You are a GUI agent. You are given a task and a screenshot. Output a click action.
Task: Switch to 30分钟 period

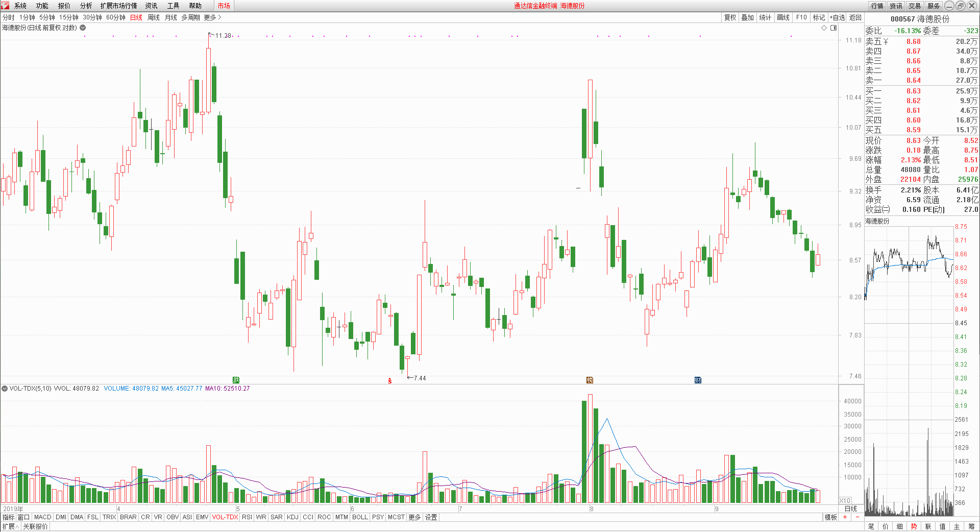(92, 17)
